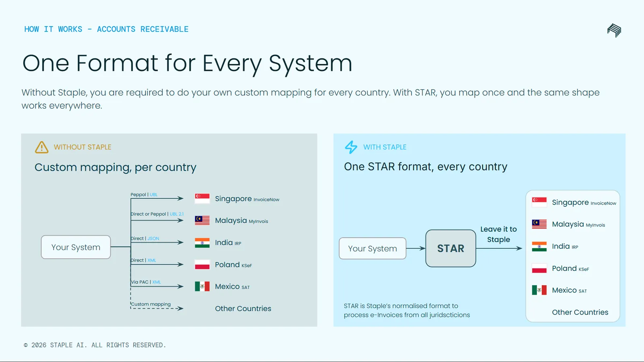Click the 'One Format for Every System' title
The width and height of the screenshot is (644, 362).
(187, 63)
